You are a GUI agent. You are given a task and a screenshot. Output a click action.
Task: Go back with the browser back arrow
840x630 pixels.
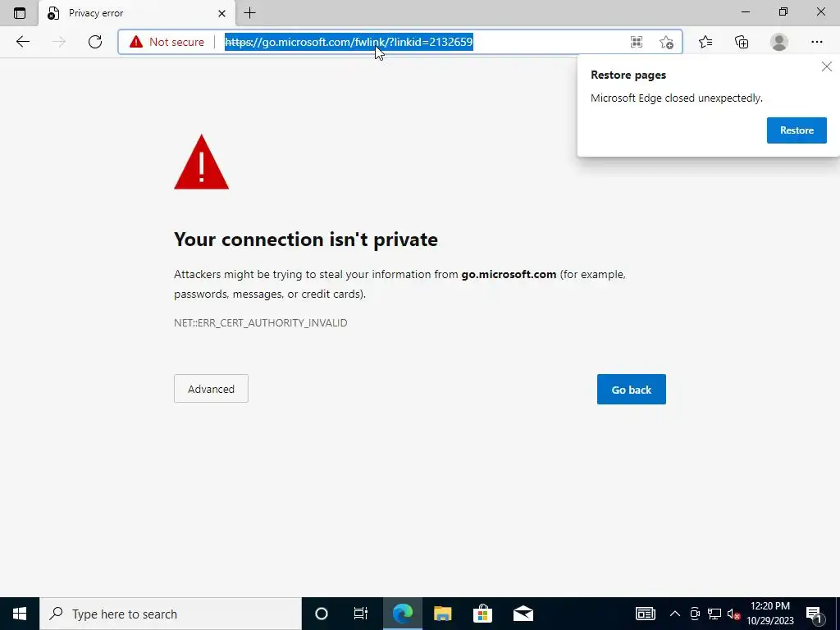point(22,42)
